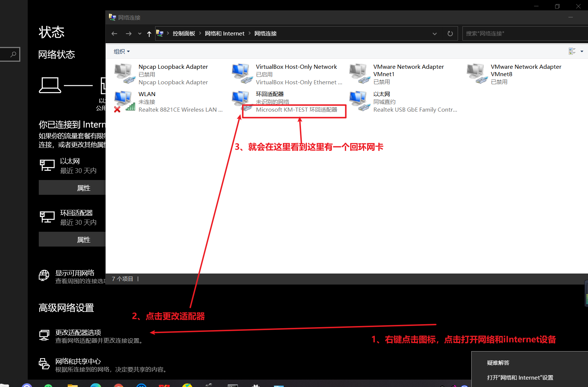Viewport: 588px width, 387px height.
Task: Open the view options dropdown arrow
Action: pyautogui.click(x=582, y=51)
